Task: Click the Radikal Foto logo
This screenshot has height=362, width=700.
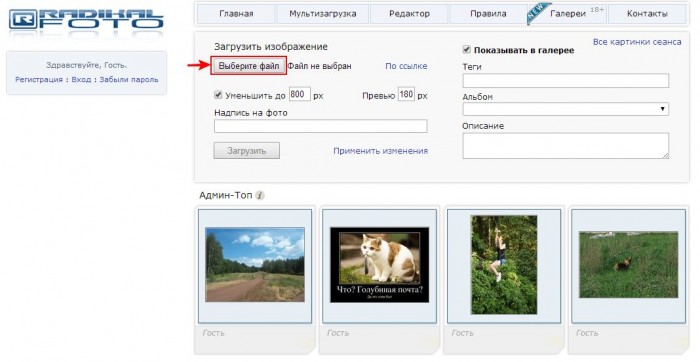Action: 87,20
